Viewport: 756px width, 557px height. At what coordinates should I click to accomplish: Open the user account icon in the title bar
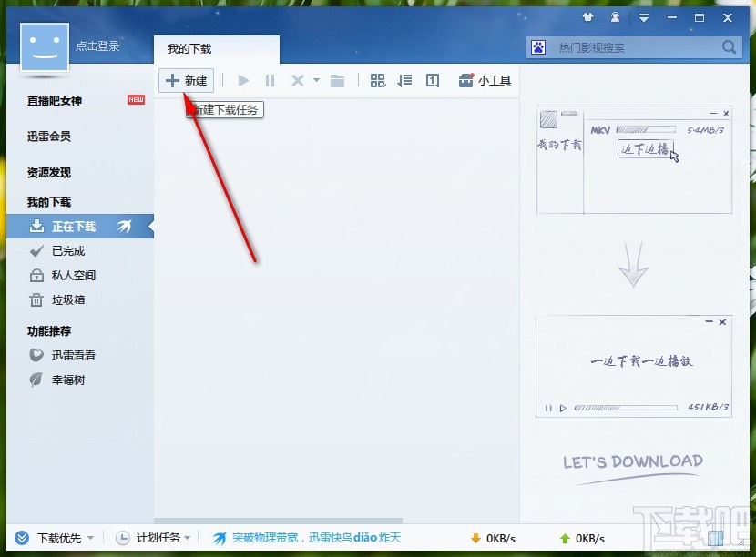pos(615,18)
